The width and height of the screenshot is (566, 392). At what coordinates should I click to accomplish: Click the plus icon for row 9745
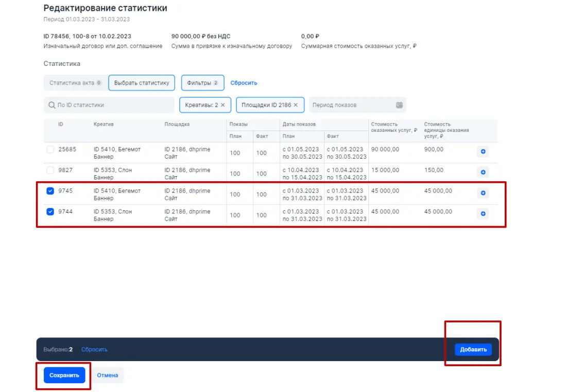(483, 193)
